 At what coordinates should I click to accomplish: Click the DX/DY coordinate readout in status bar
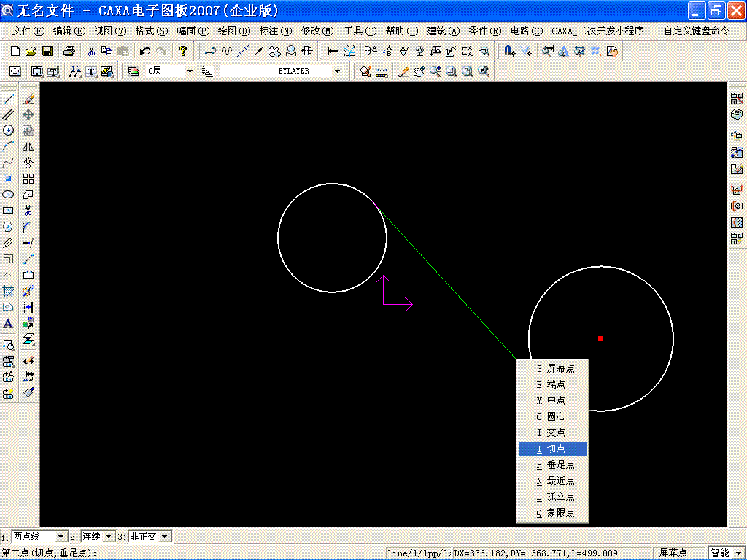551,553
